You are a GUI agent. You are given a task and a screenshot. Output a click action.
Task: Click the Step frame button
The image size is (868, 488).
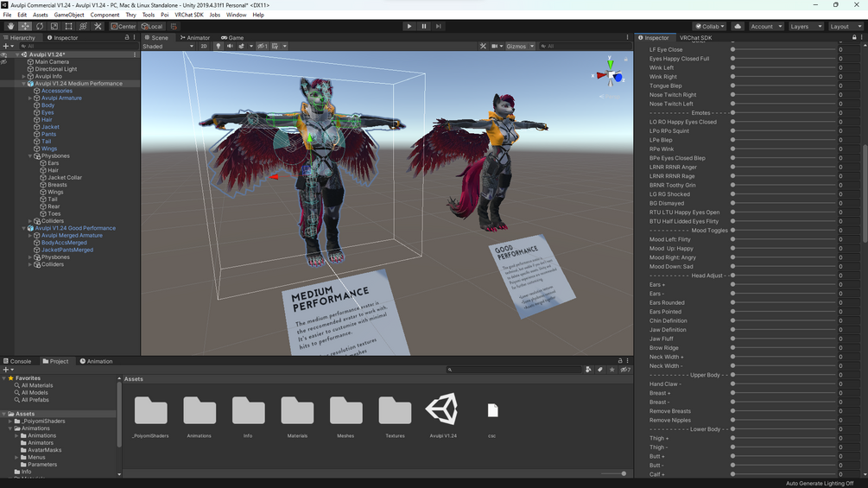pyautogui.click(x=439, y=26)
